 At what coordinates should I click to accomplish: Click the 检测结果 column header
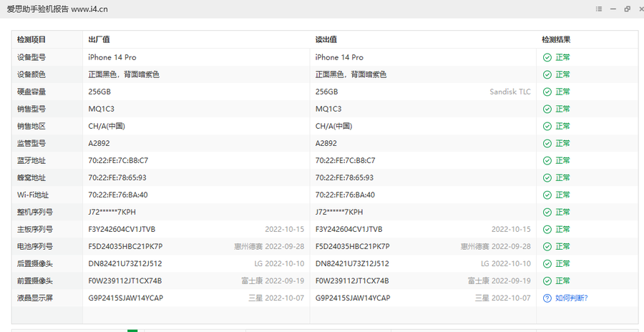[x=556, y=40]
